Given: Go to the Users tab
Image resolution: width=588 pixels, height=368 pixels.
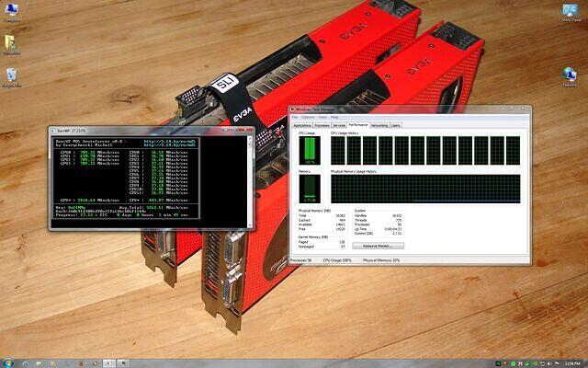Looking at the screenshot, I should (396, 125).
